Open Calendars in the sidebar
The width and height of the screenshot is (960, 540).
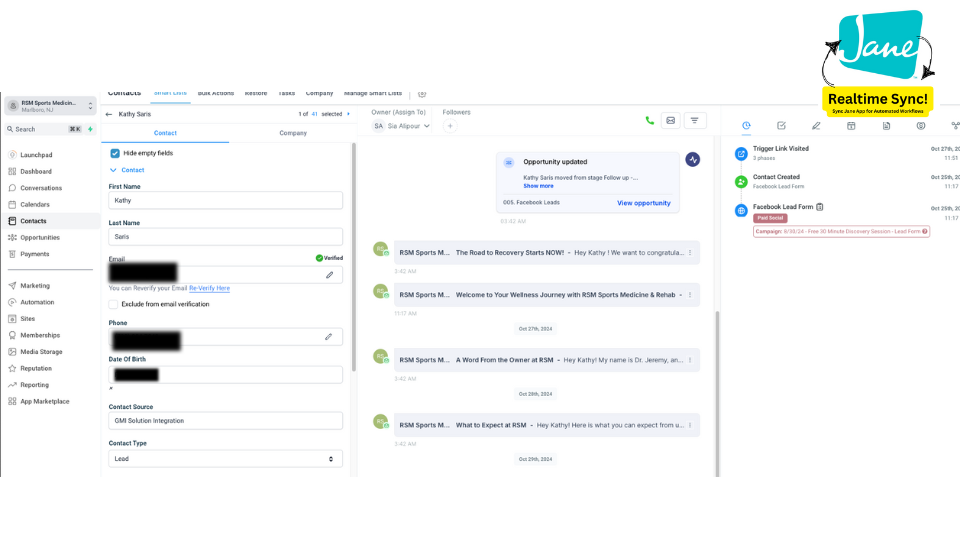pyautogui.click(x=34, y=204)
